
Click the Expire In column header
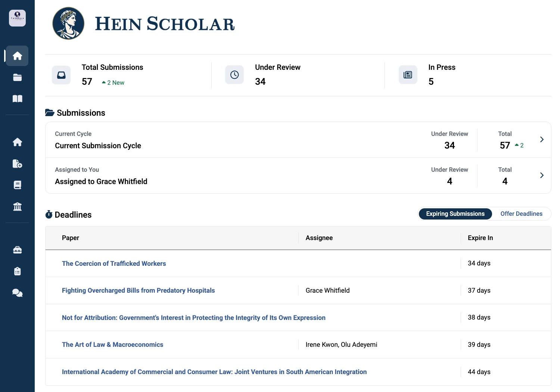tap(480, 238)
